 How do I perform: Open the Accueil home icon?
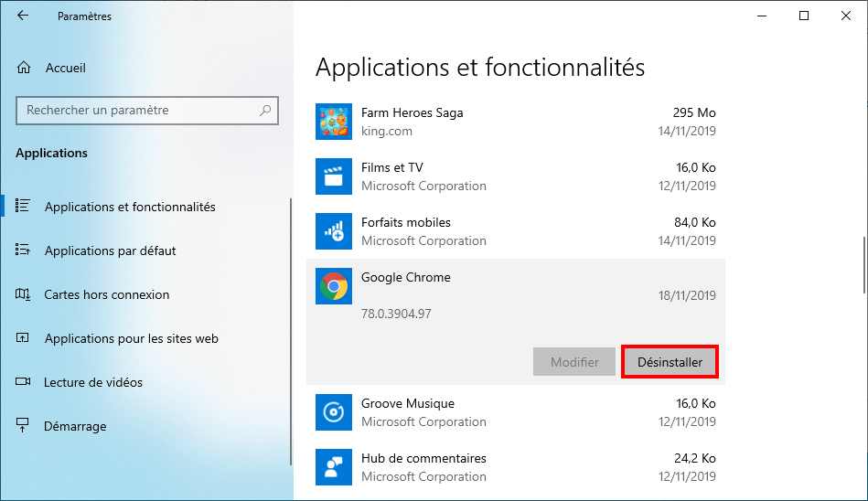[x=24, y=68]
